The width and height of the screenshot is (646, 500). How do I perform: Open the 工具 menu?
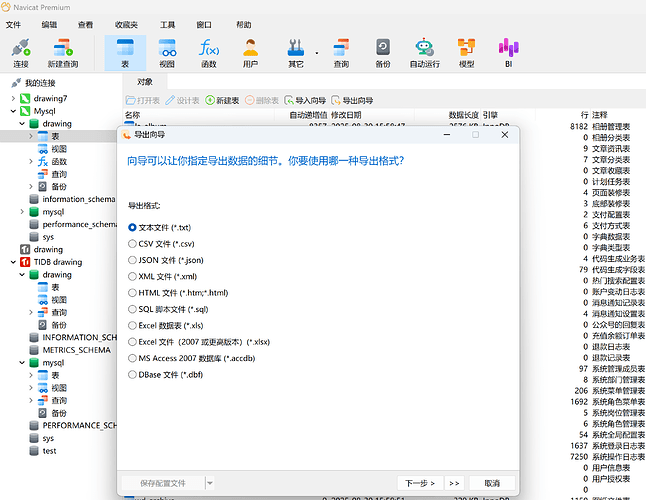click(x=167, y=25)
